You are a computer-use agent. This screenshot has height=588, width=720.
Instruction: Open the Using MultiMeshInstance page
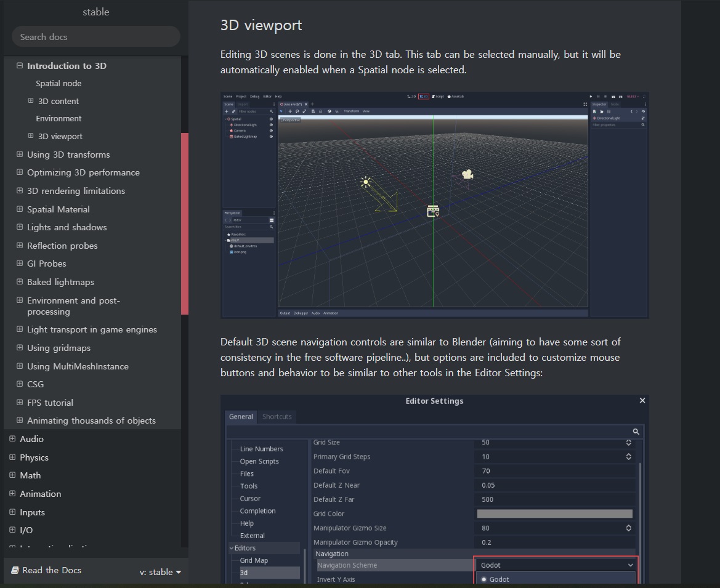[x=78, y=366]
